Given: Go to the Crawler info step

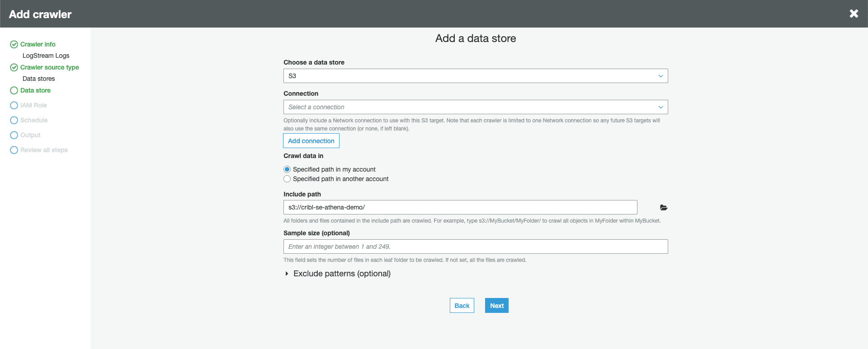Looking at the screenshot, I should (x=38, y=44).
